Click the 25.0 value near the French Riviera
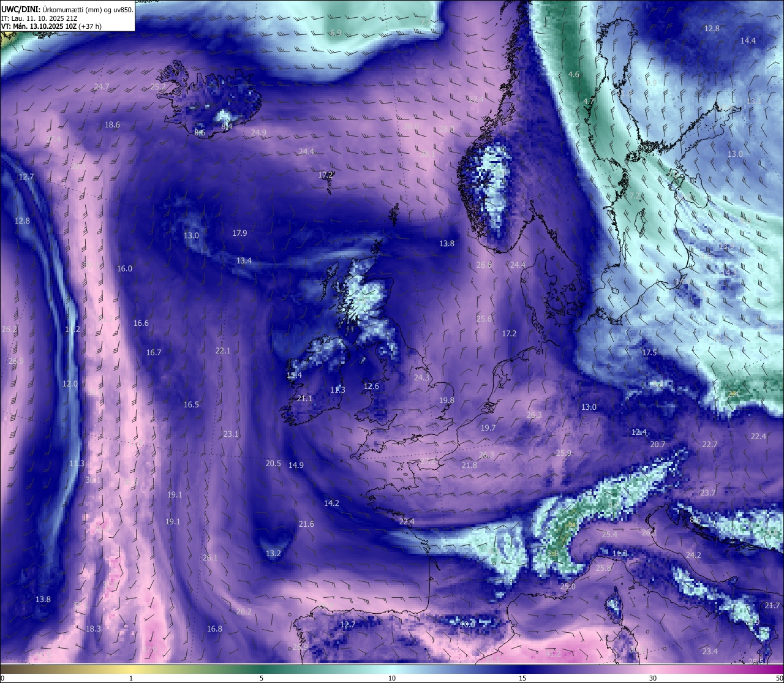The height and width of the screenshot is (683, 784). tap(568, 586)
